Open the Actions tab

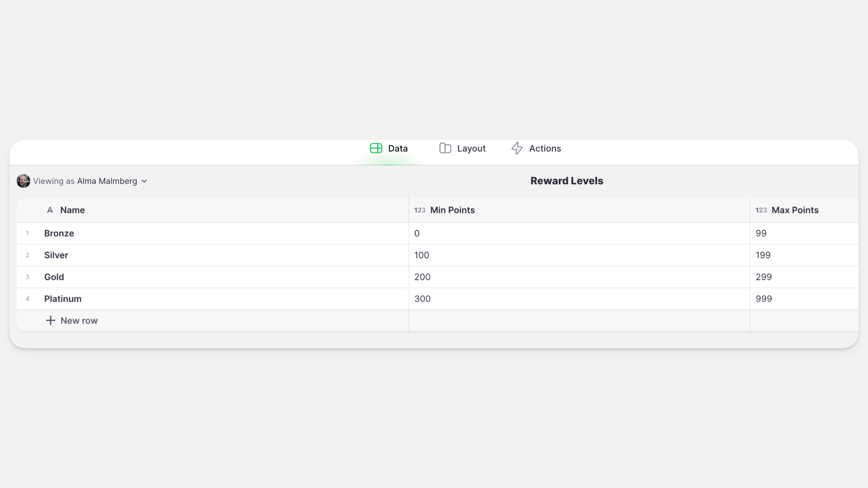pyautogui.click(x=545, y=149)
